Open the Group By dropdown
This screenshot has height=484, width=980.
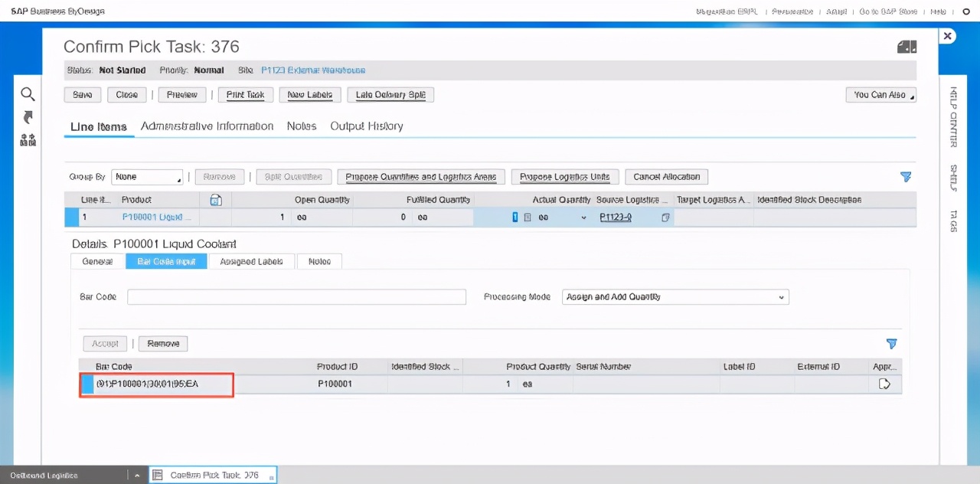[x=147, y=177]
